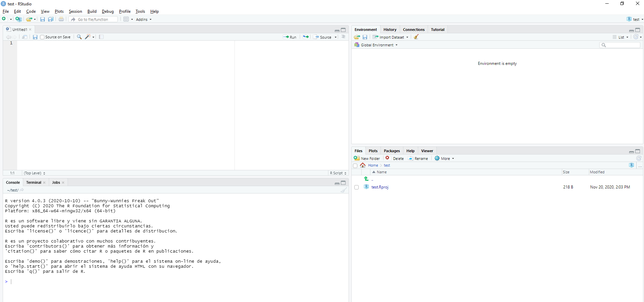This screenshot has height=302, width=644.
Task: Click the Home folder icon in Files
Action: pos(363,165)
